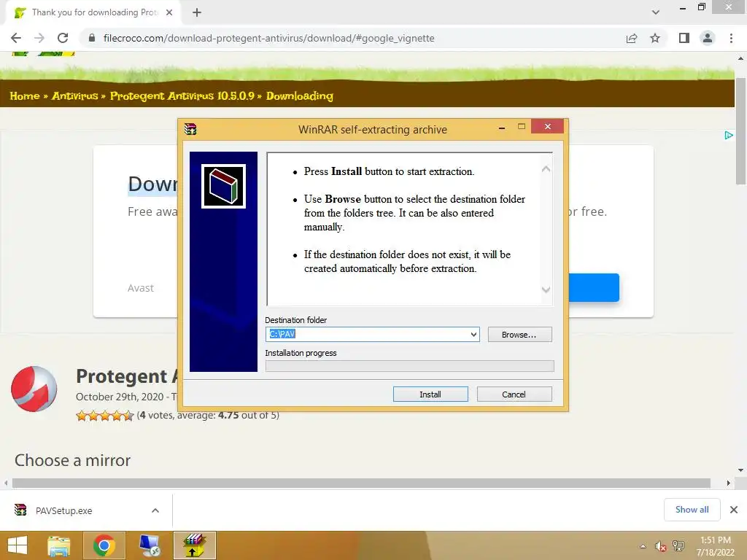Image resolution: width=747 pixels, height=560 pixels.
Task: Cancel the WinRAR self-extracting archive
Action: click(x=514, y=394)
